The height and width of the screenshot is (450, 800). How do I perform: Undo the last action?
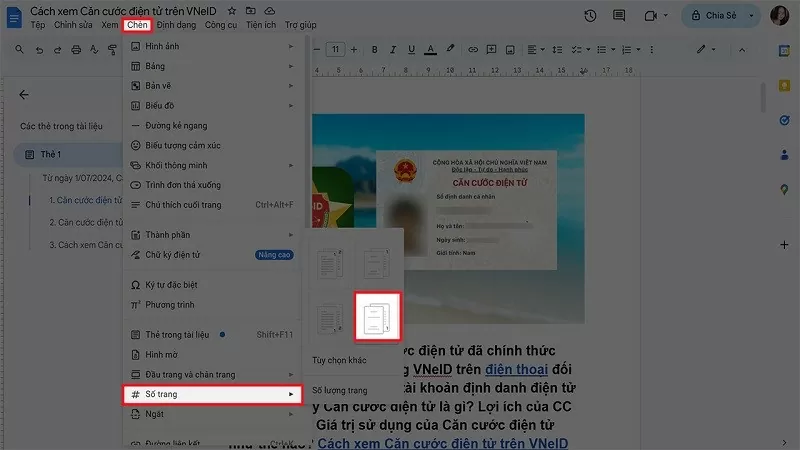pos(39,49)
